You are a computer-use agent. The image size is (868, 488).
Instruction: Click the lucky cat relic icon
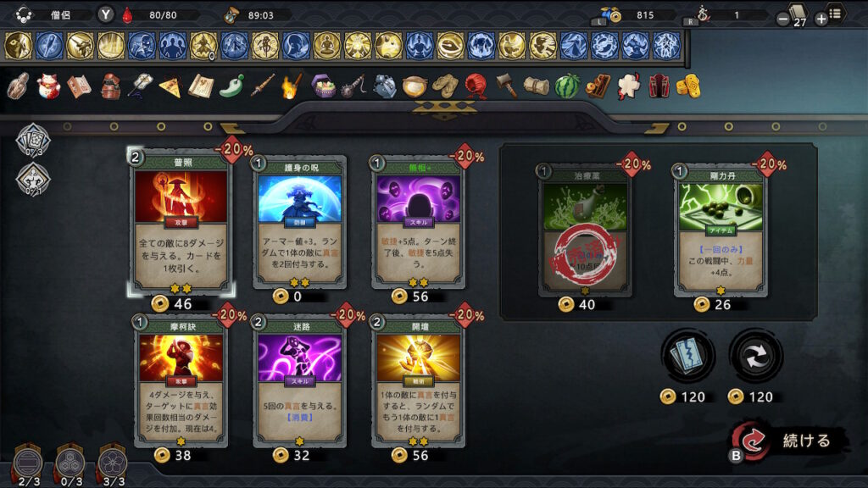pyautogui.click(x=48, y=87)
